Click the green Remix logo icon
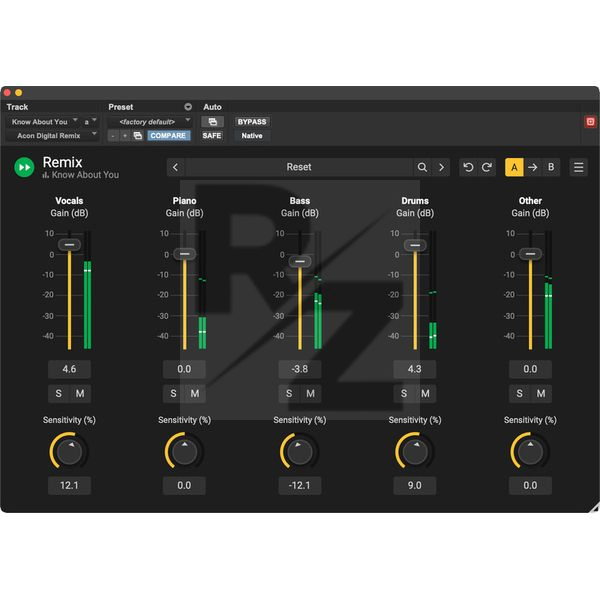Image resolution: width=600 pixels, height=600 pixels. click(24, 167)
